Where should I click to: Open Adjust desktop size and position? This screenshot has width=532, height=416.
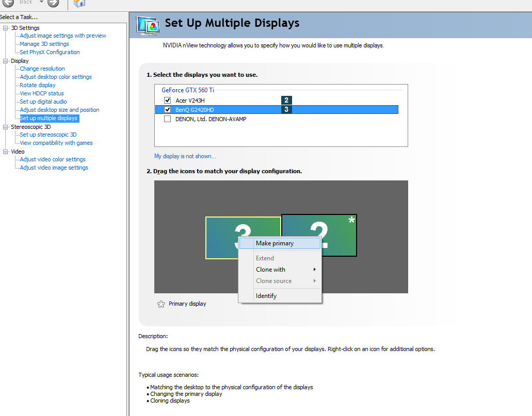(x=59, y=110)
